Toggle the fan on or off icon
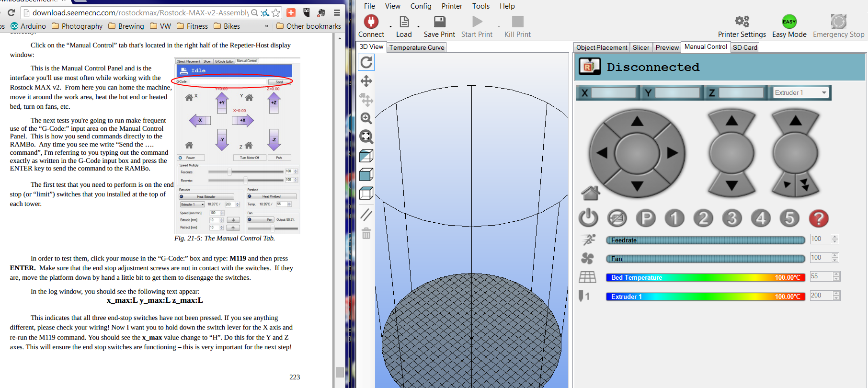Image resolution: width=868 pixels, height=388 pixels. click(x=587, y=259)
